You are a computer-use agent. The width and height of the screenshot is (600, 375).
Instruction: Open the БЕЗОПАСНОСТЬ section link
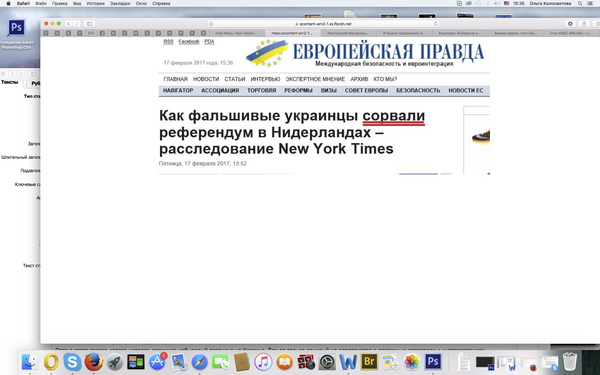click(418, 91)
